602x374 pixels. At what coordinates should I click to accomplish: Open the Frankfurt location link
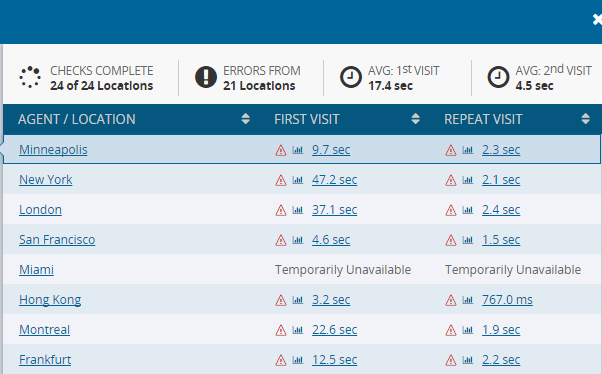pos(45,359)
